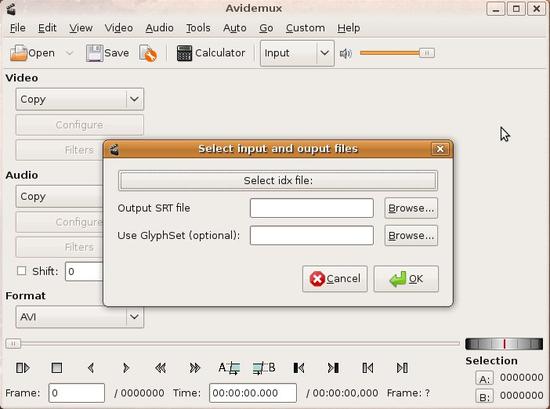Set selection marker B
Screen dimensions: 550x409
[x=264, y=368]
